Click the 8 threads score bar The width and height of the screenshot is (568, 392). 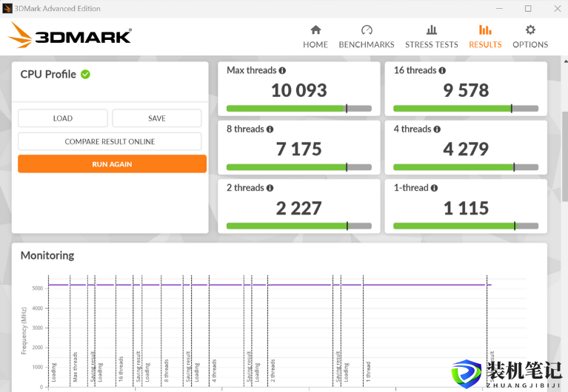click(299, 167)
